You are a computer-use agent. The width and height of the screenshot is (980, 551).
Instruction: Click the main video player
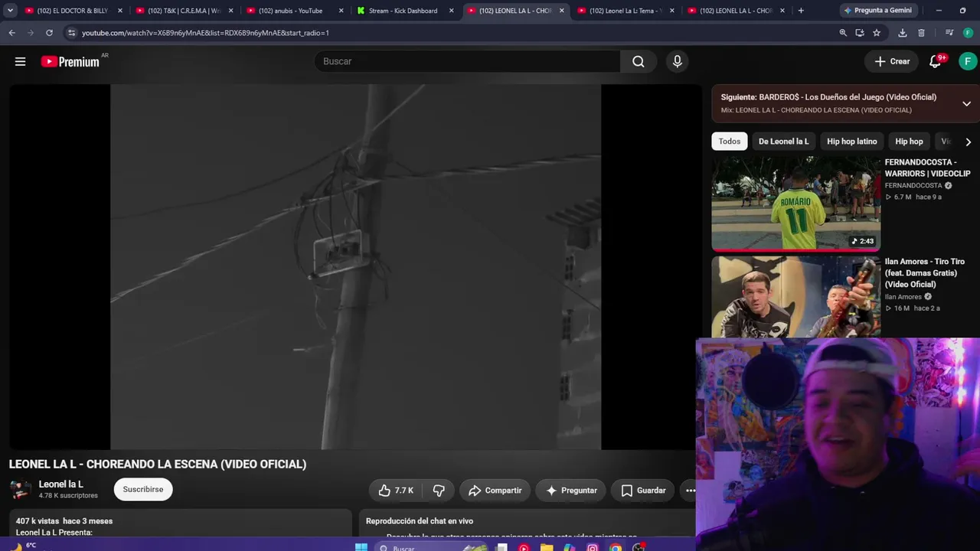point(355,267)
